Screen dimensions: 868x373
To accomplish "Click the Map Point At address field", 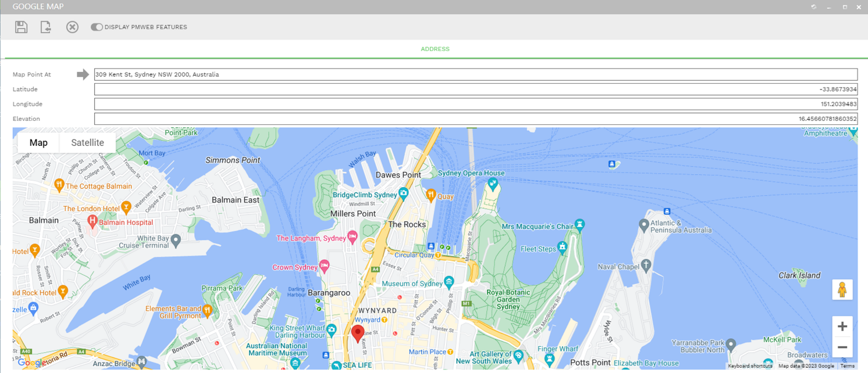I will [476, 74].
